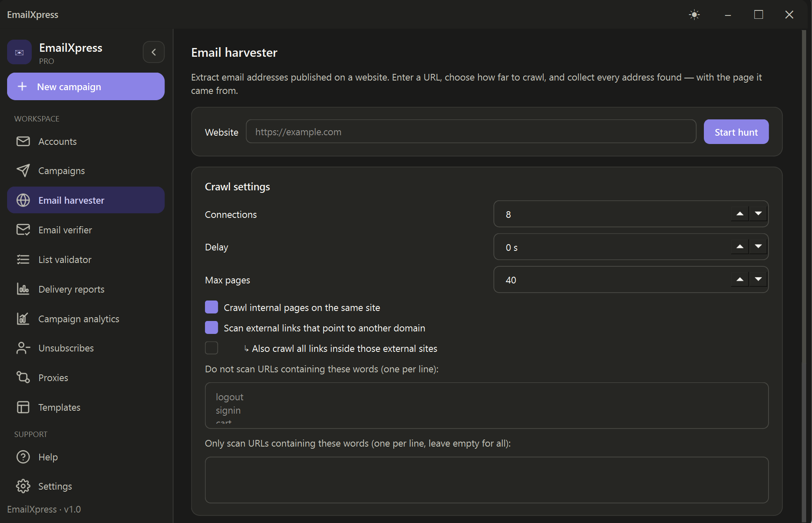This screenshot has height=523, width=812.
Task: Click the Email harvester globe icon
Action: pos(23,200)
